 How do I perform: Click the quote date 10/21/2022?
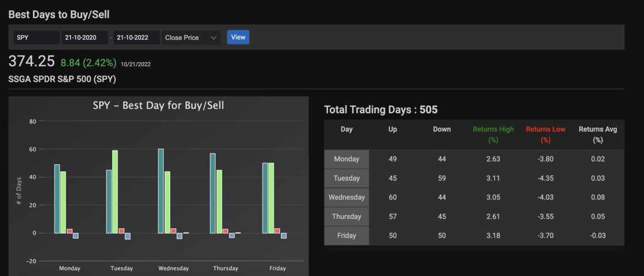tap(136, 64)
